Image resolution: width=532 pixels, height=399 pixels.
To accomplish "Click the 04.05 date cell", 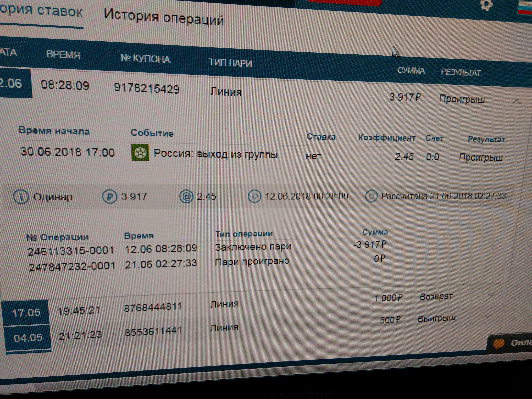I will 28,338.
